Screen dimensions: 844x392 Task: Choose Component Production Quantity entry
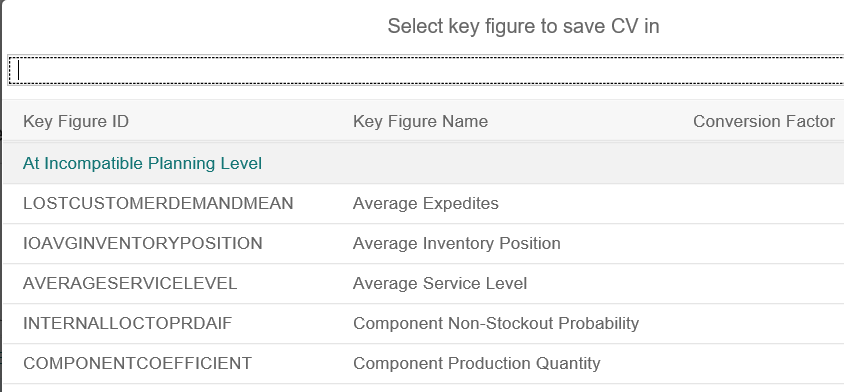pyautogui.click(x=476, y=363)
